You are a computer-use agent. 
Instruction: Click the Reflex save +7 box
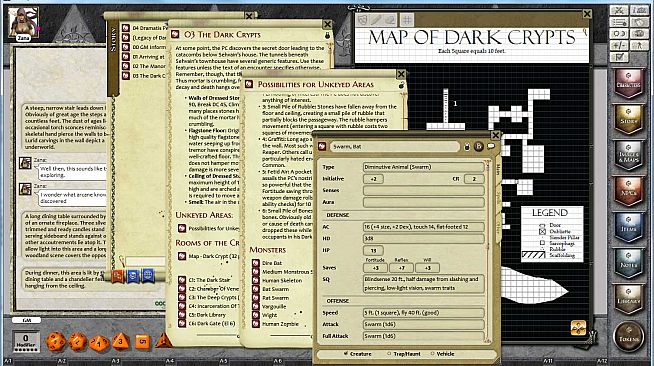(x=401, y=268)
